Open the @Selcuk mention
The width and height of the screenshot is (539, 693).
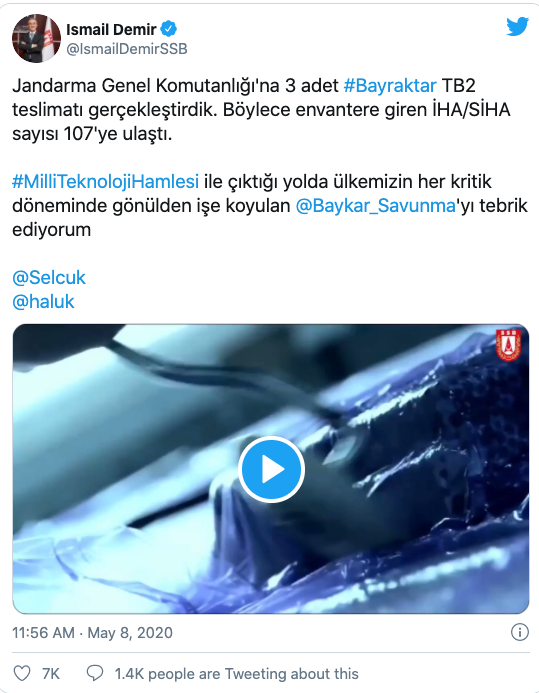point(49,278)
